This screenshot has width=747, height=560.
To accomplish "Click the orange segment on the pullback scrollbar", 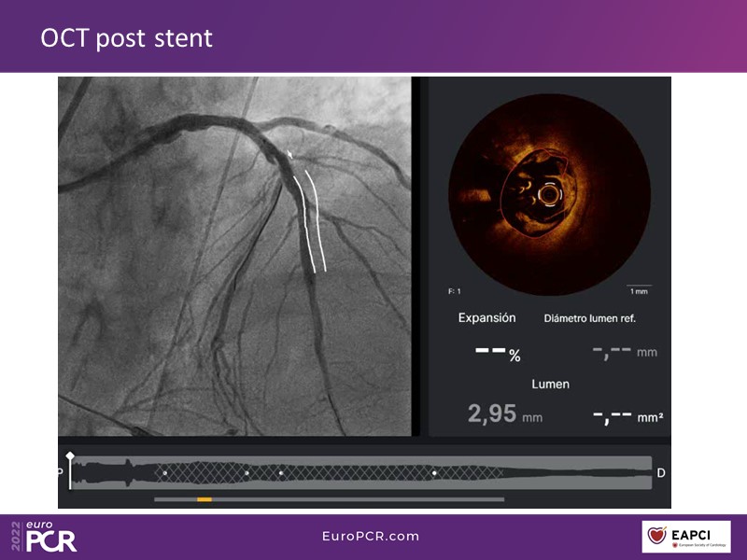I will click(x=204, y=499).
